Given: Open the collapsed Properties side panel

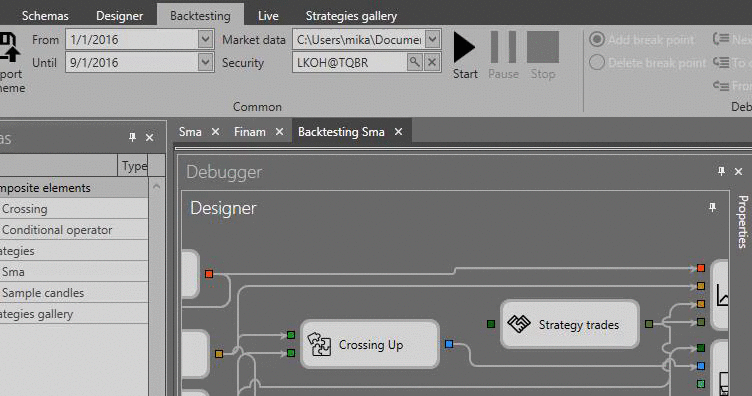Looking at the screenshot, I should click(742, 221).
